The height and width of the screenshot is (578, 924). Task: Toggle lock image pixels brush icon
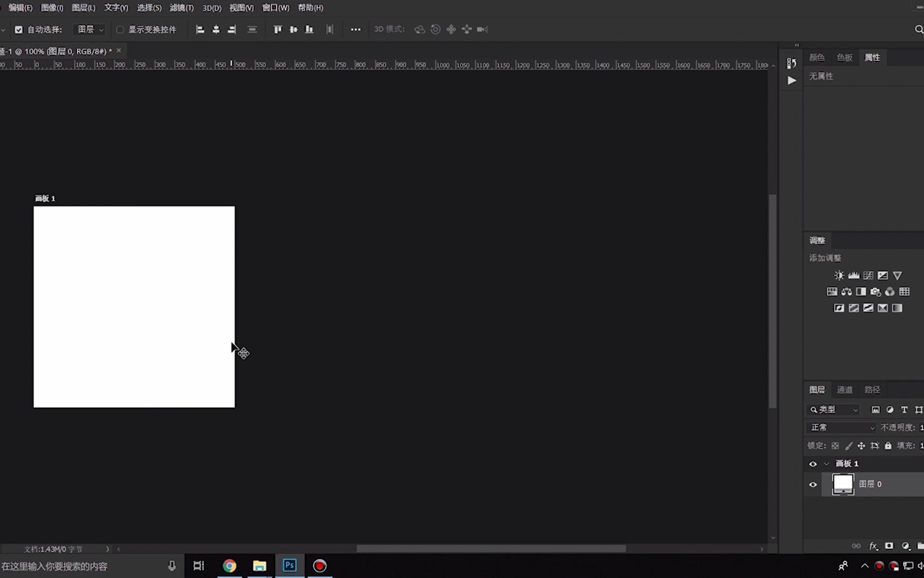(849, 446)
